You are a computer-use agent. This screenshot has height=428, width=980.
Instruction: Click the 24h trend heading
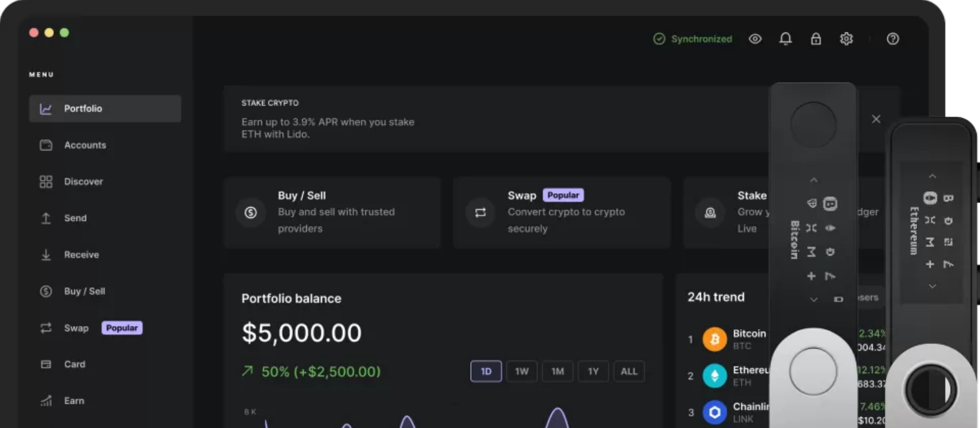point(716,297)
